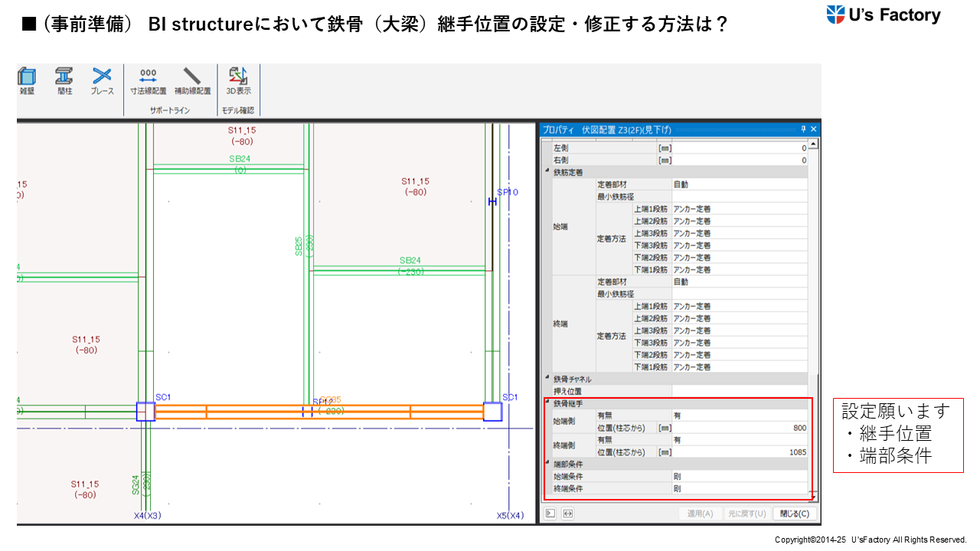Select the 間柱 stud column tool
The image size is (980, 551).
click(64, 80)
